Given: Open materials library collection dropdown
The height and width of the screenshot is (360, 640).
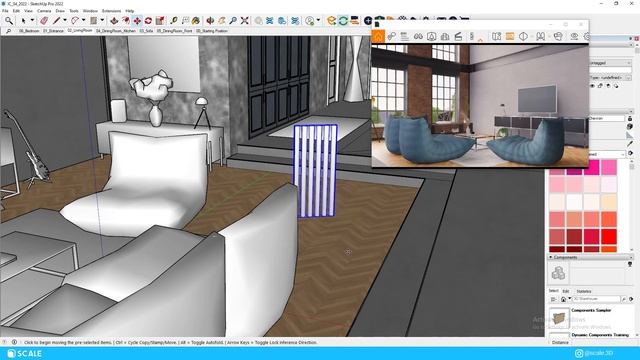Looking at the screenshot, I should (607, 154).
